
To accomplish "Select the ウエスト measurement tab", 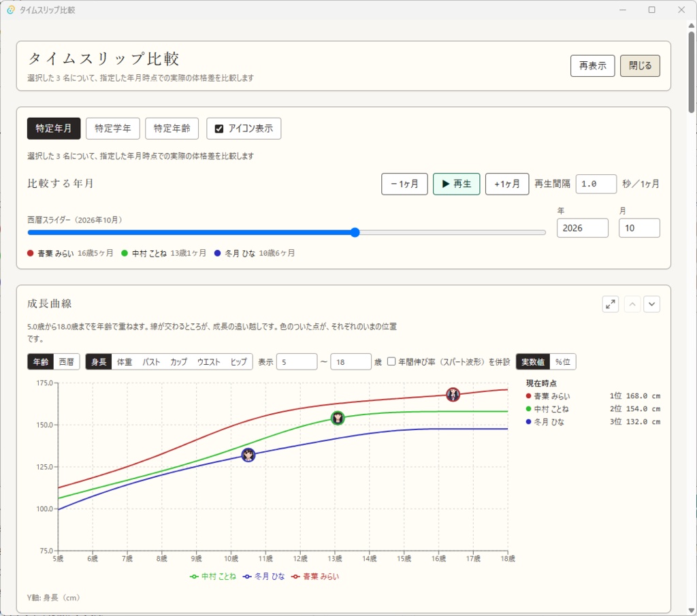I will (209, 362).
